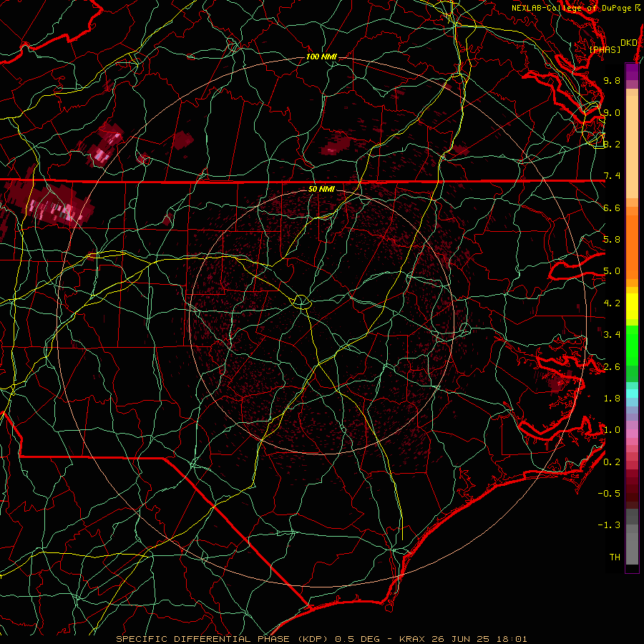Click the registered mark after DuPage
This screenshot has width=644, height=644.
(638, 8)
